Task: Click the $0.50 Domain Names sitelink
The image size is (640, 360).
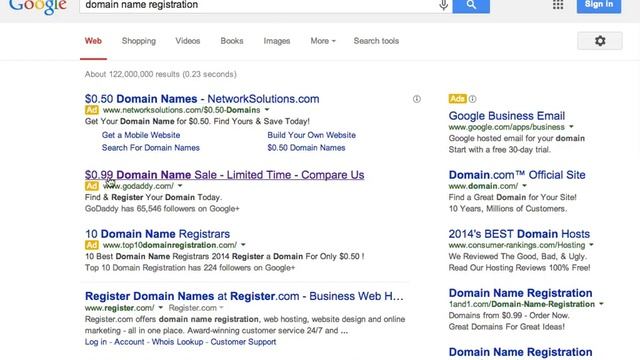Action: (306, 148)
